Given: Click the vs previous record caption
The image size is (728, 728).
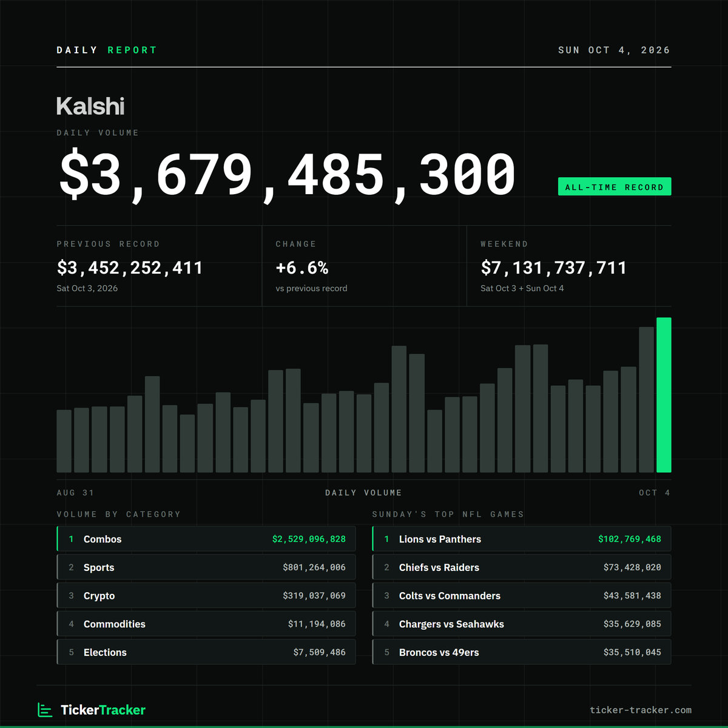Looking at the screenshot, I should (x=311, y=288).
